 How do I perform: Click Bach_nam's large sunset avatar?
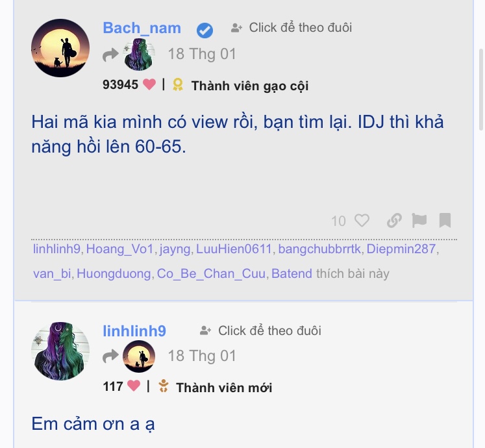pos(60,48)
